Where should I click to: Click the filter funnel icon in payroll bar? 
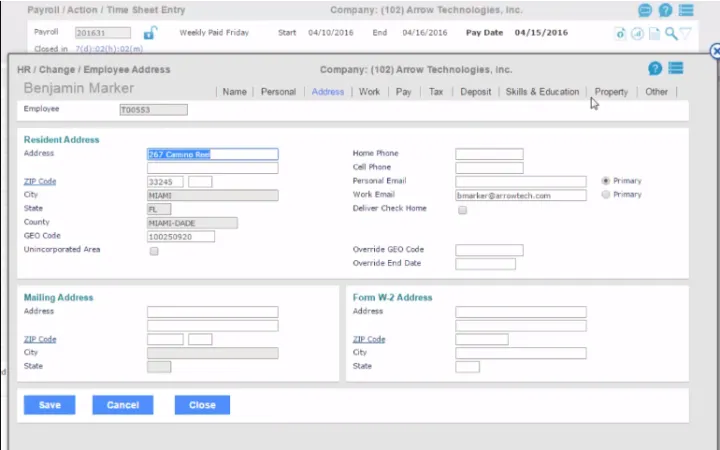(686, 33)
